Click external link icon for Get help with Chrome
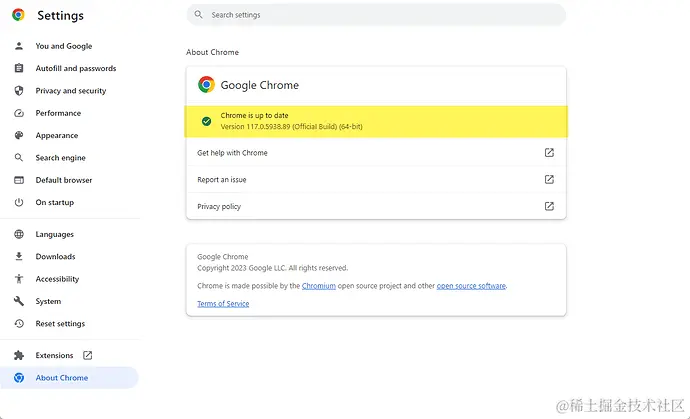The width and height of the screenshot is (690, 419). (549, 153)
